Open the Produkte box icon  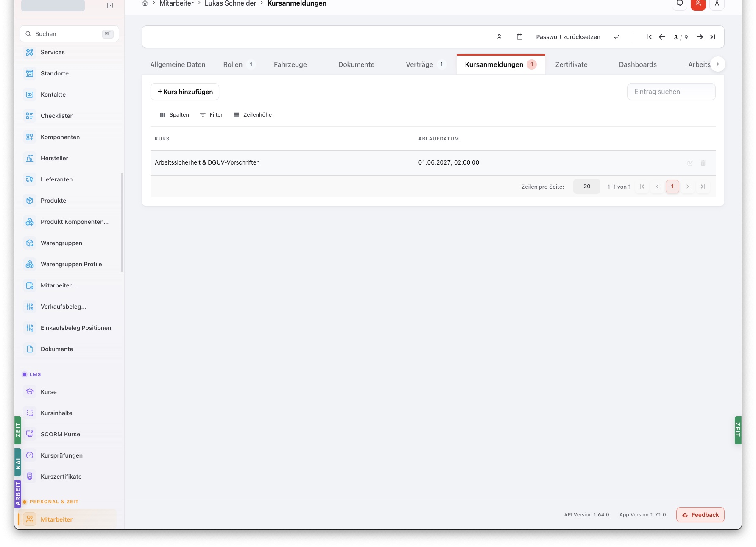[x=30, y=201]
